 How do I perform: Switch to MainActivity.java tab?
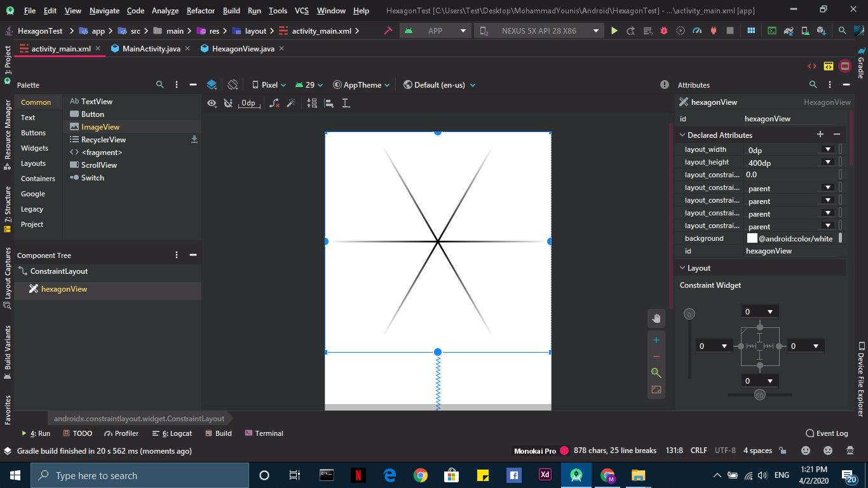(151, 49)
